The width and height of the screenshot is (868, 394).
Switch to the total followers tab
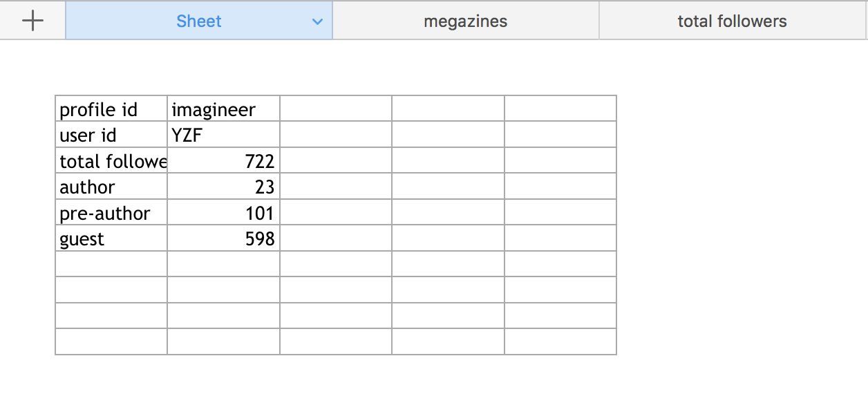[733, 21]
